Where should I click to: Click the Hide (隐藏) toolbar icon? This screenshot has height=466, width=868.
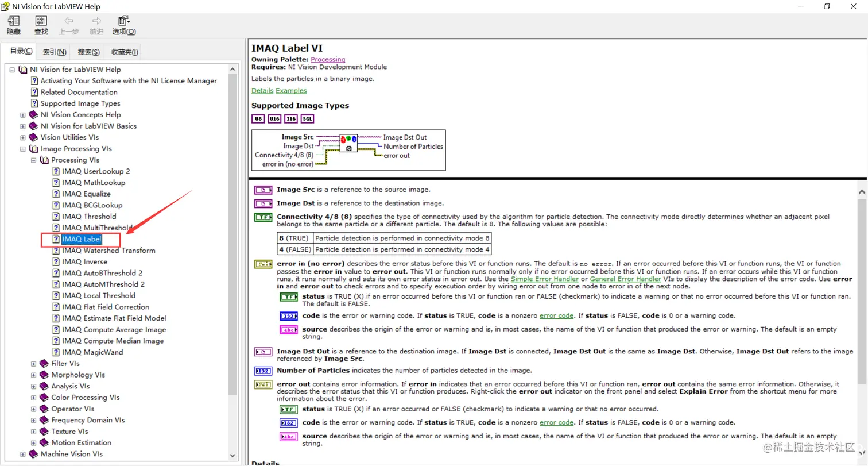tap(13, 26)
